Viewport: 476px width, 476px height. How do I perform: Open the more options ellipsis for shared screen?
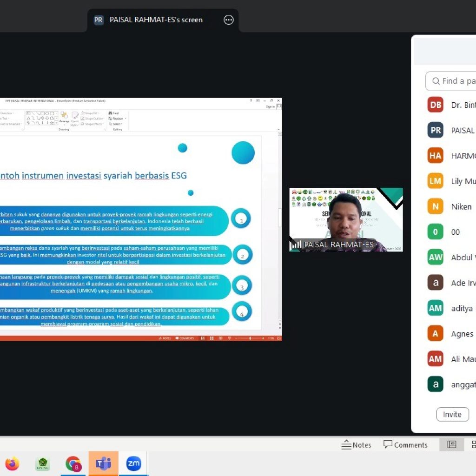228,20
